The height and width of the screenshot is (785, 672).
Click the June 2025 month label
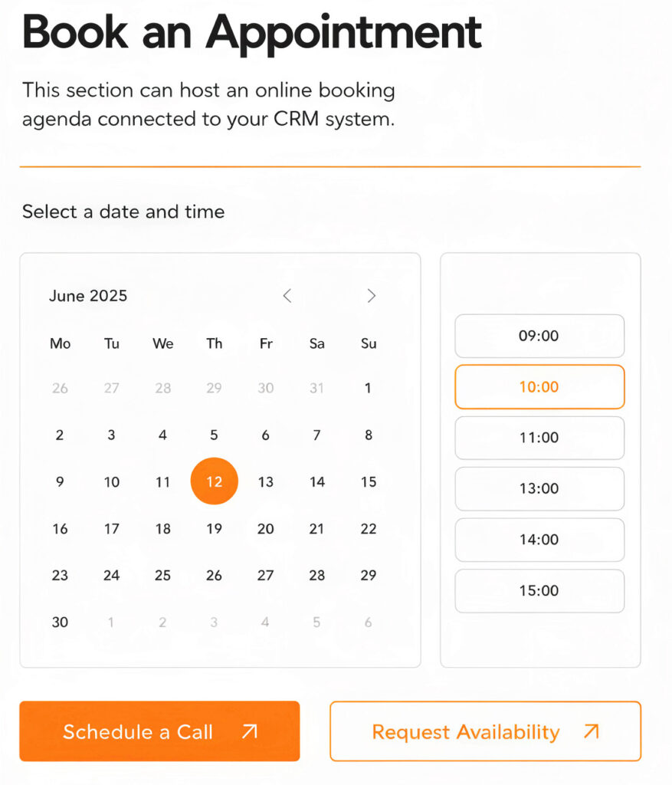point(88,296)
